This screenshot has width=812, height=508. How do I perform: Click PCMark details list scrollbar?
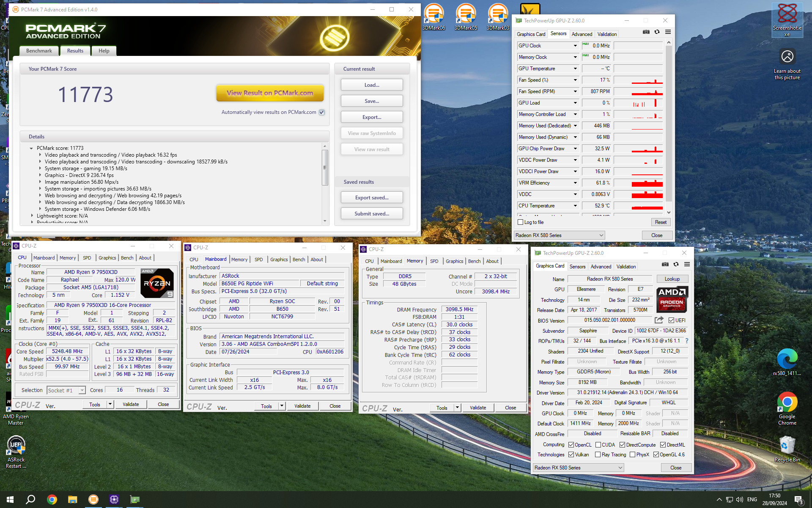click(x=325, y=168)
